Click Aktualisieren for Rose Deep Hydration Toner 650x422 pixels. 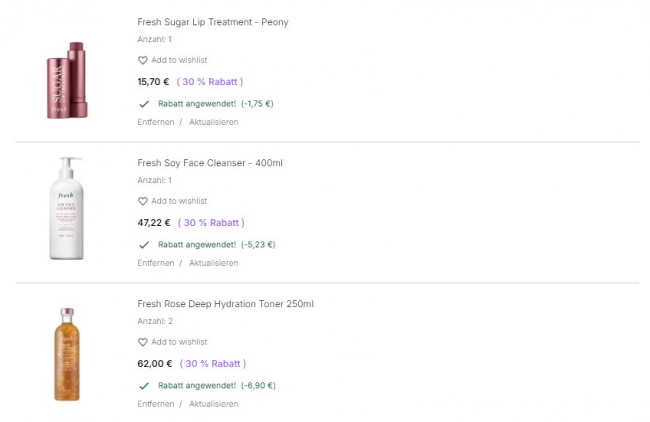point(214,404)
